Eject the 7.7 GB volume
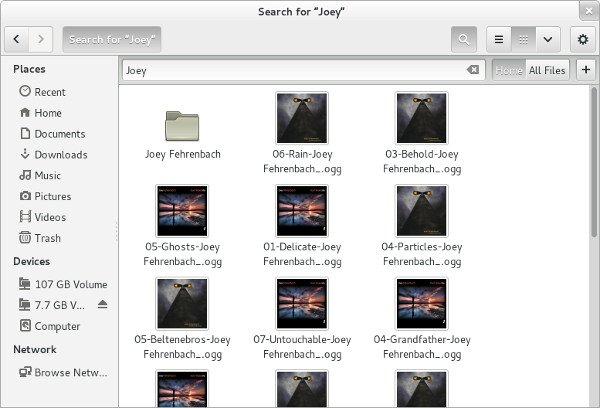This screenshot has height=408, width=600. tap(102, 304)
